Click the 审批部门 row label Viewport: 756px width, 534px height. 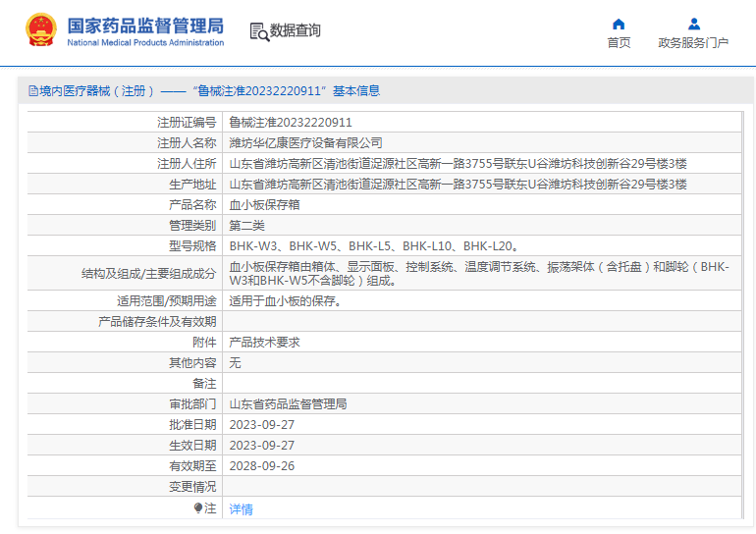coord(192,403)
